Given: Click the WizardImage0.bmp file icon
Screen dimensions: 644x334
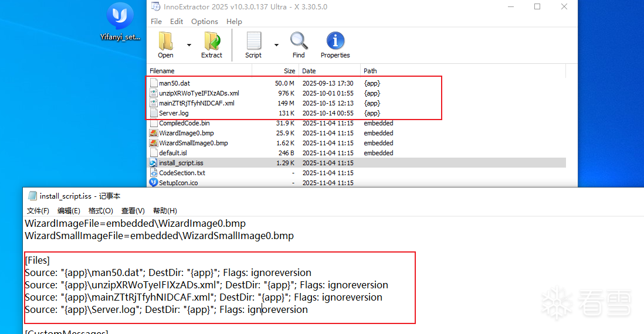Looking at the screenshot, I should point(154,133).
